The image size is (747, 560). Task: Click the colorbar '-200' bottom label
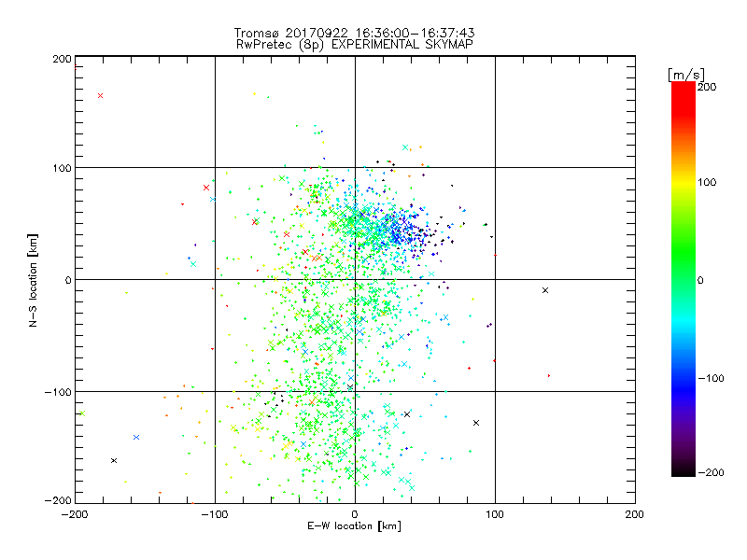(x=711, y=472)
